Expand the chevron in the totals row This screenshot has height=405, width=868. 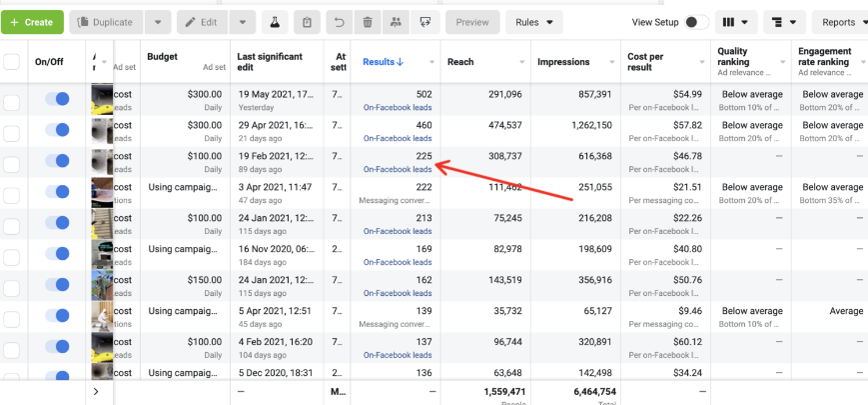point(96,391)
